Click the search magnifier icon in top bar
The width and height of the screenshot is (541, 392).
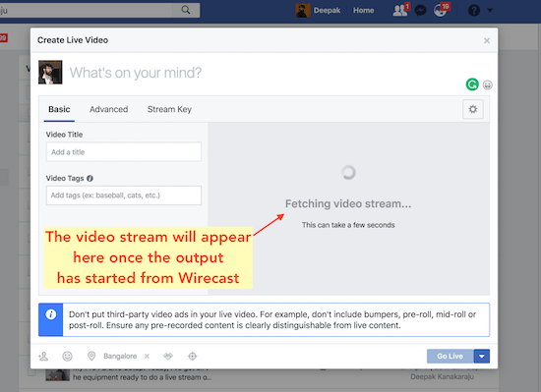(x=186, y=10)
